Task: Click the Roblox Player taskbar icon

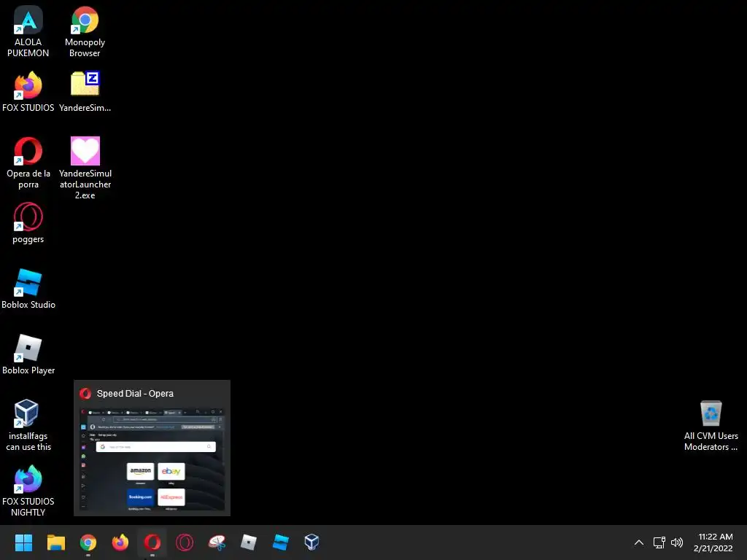Action: 249,542
